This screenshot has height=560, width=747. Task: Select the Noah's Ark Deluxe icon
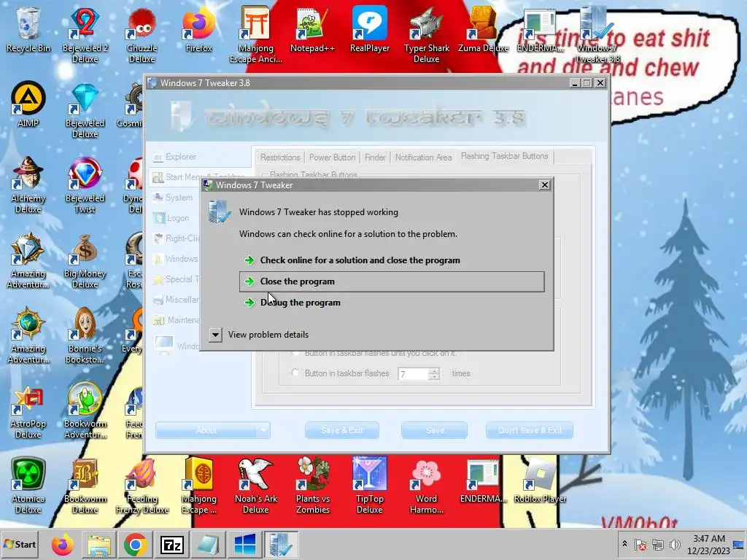pos(256,486)
